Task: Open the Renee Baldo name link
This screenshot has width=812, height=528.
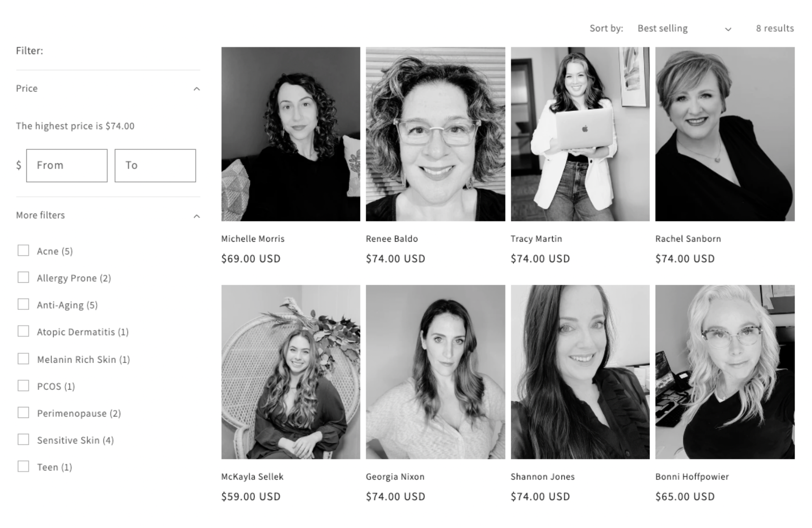Action: [x=392, y=239]
